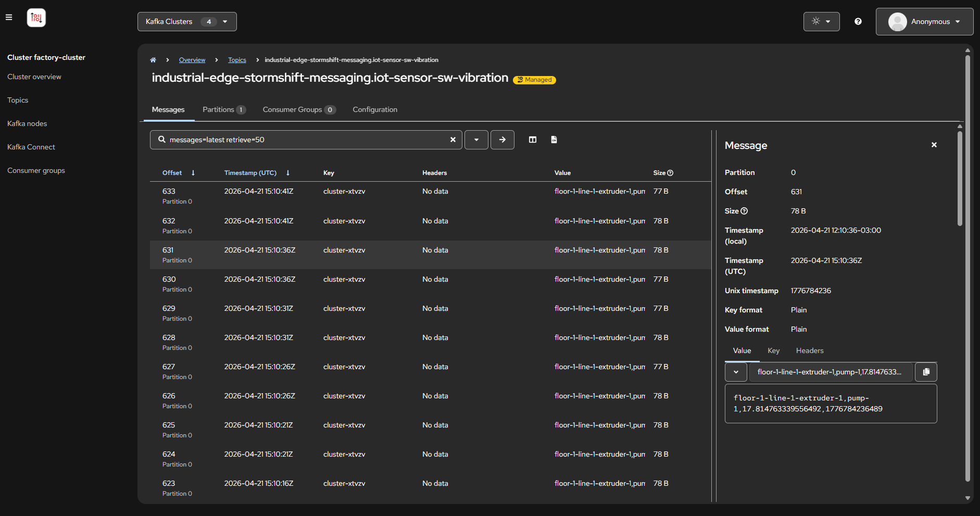Expand the Anonymous user menu
Screen dimensions: 980x516
pos(924,21)
